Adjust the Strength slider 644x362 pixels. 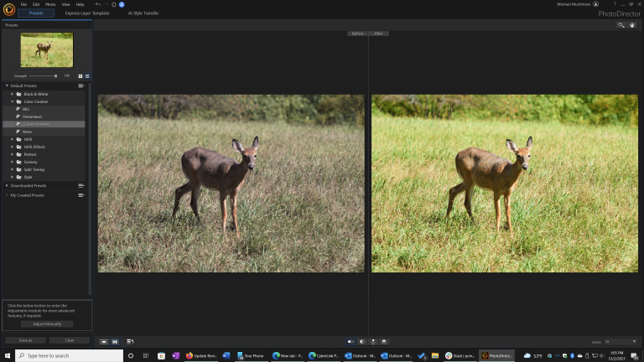[56, 76]
